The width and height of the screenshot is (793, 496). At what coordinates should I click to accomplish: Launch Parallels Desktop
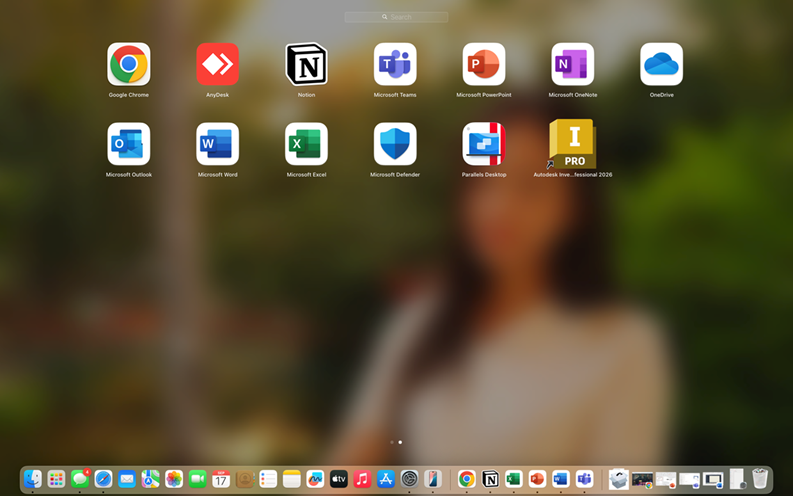484,144
